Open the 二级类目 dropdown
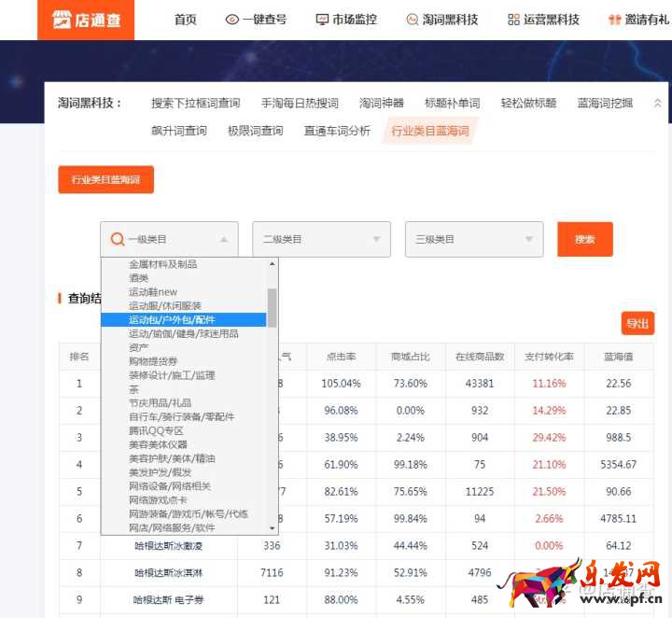 click(x=321, y=239)
